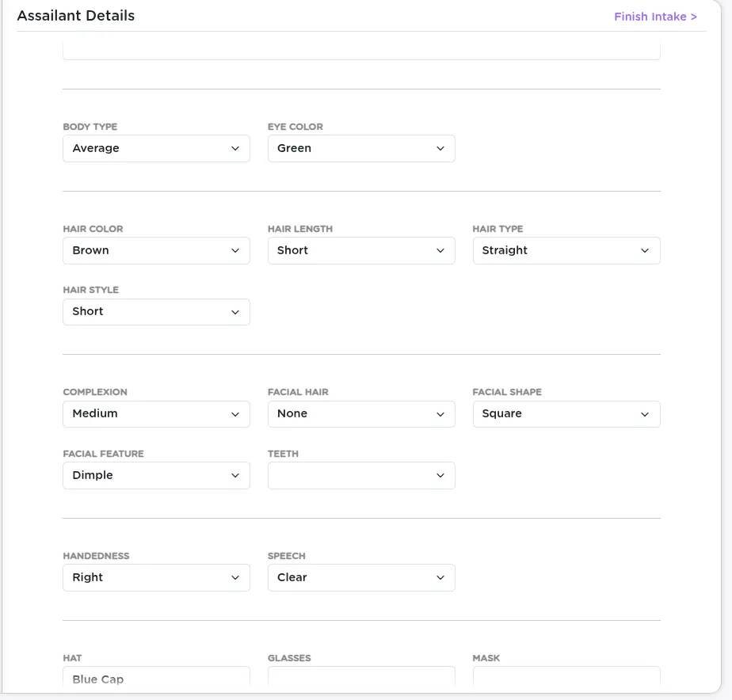Viewport: 732px width, 700px height.
Task: Click the Hat field containing Blue Cap
Action: point(156,679)
